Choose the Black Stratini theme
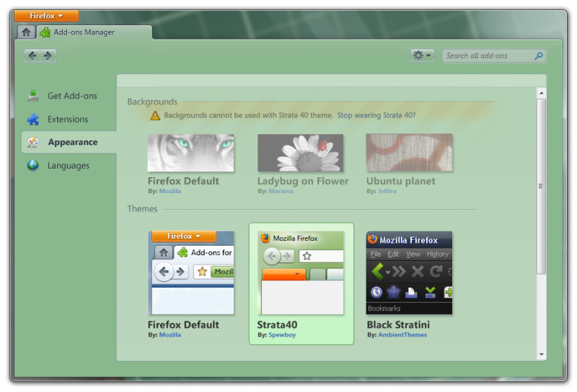Image resolution: width=577 pixels, height=392 pixels. click(x=409, y=272)
